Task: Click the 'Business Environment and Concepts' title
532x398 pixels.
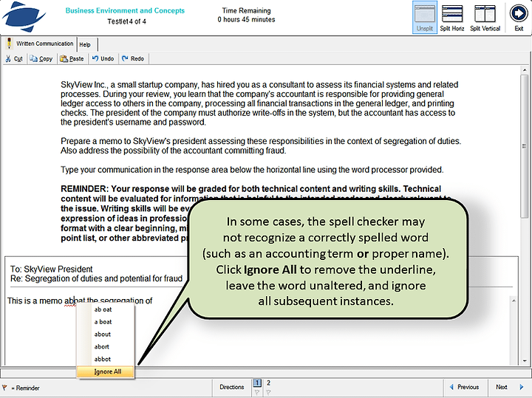Action: tap(125, 10)
